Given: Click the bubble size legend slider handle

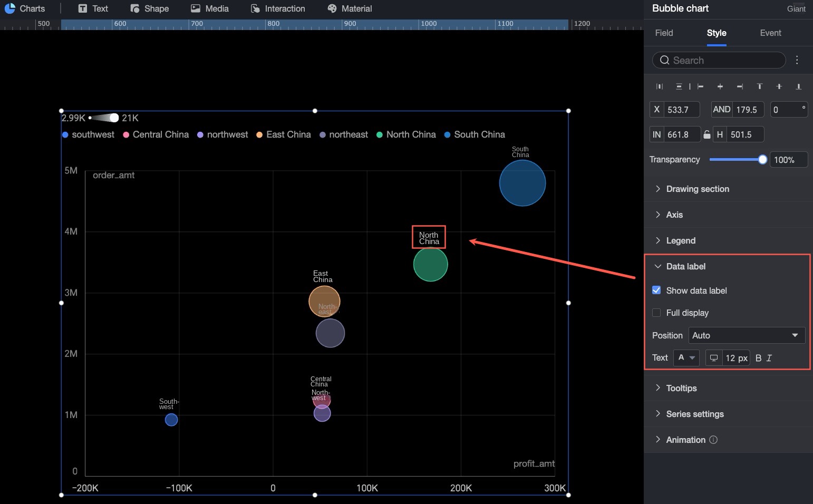Looking at the screenshot, I should [x=114, y=118].
